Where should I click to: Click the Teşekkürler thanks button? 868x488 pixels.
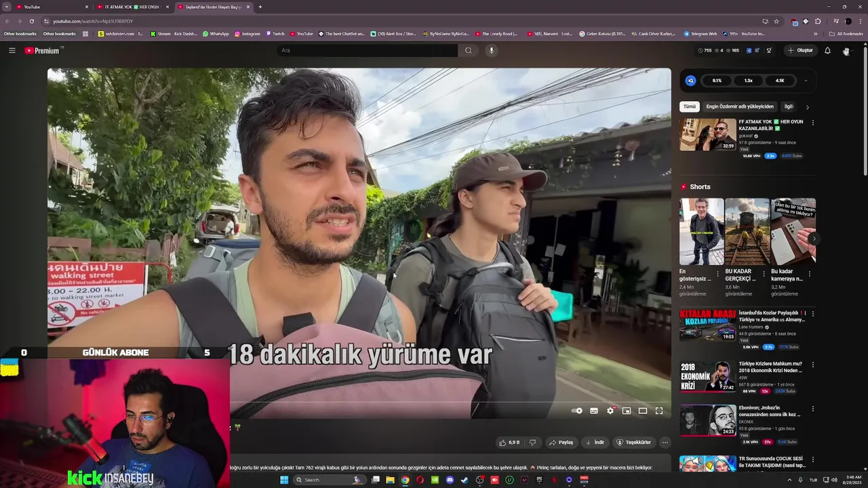(633, 443)
